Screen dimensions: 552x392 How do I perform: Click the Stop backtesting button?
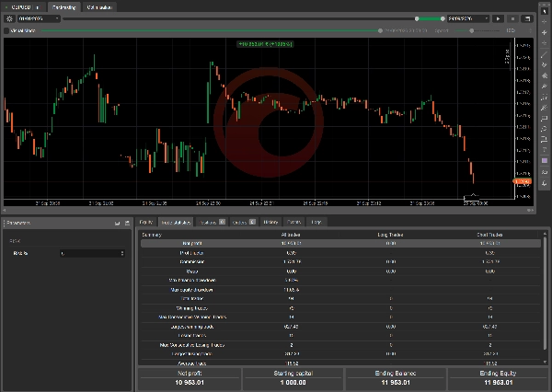point(512,18)
